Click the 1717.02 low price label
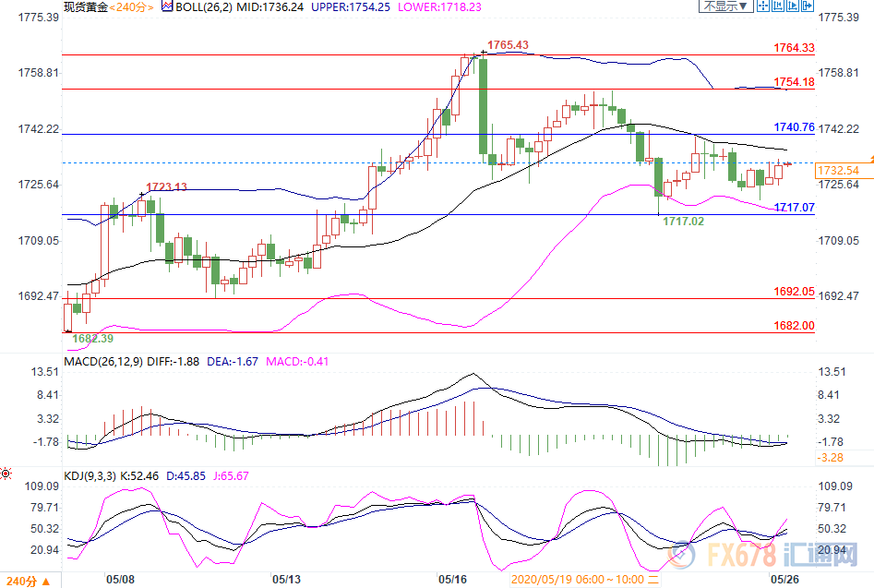The height and width of the screenshot is (588, 874). tap(684, 222)
